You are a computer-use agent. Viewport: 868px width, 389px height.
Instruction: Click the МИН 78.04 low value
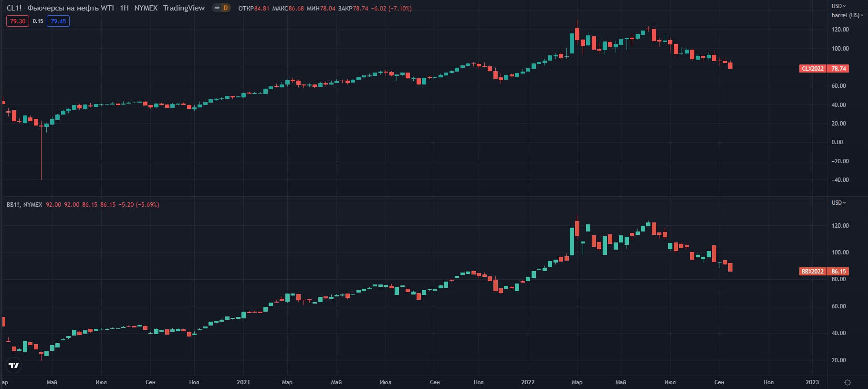[x=321, y=8]
